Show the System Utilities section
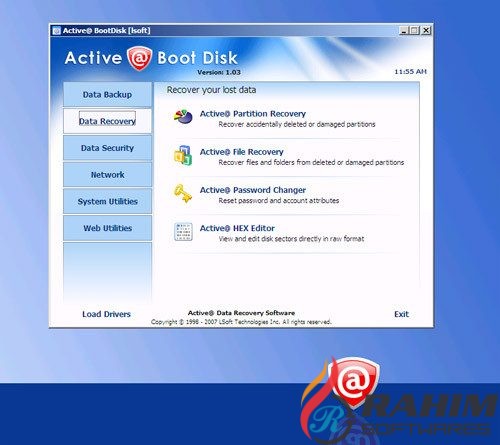Viewport: 500px width, 445px height. pos(107,201)
